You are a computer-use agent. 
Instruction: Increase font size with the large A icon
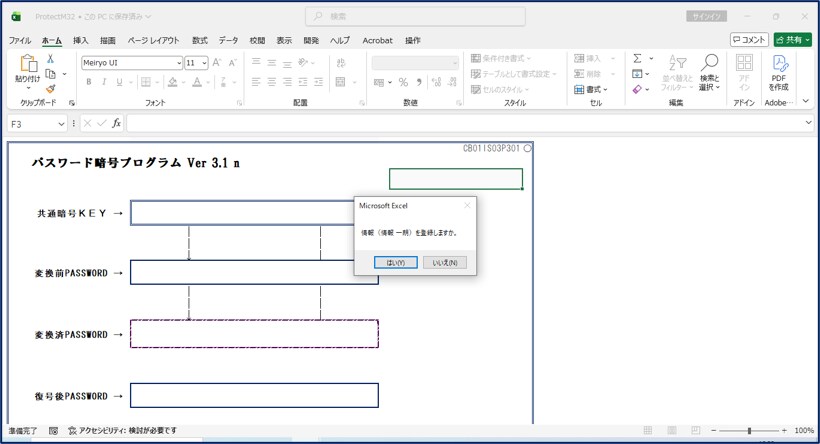217,63
